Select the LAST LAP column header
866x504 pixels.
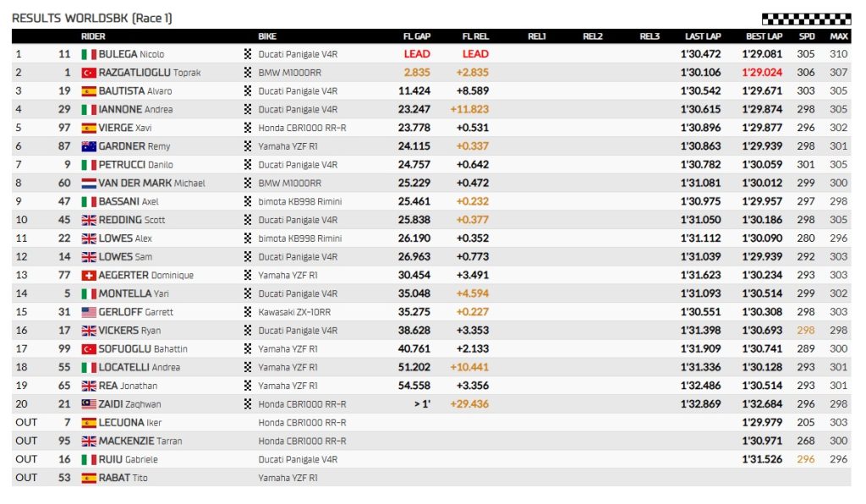pyautogui.click(x=702, y=36)
